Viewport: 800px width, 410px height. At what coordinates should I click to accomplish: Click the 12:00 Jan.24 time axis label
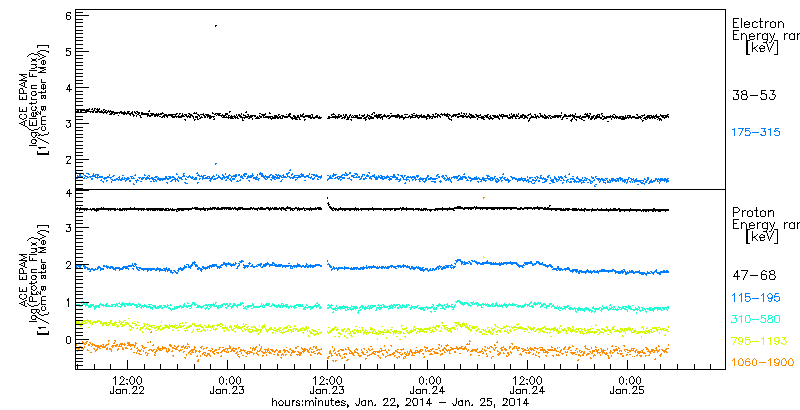[x=528, y=386]
